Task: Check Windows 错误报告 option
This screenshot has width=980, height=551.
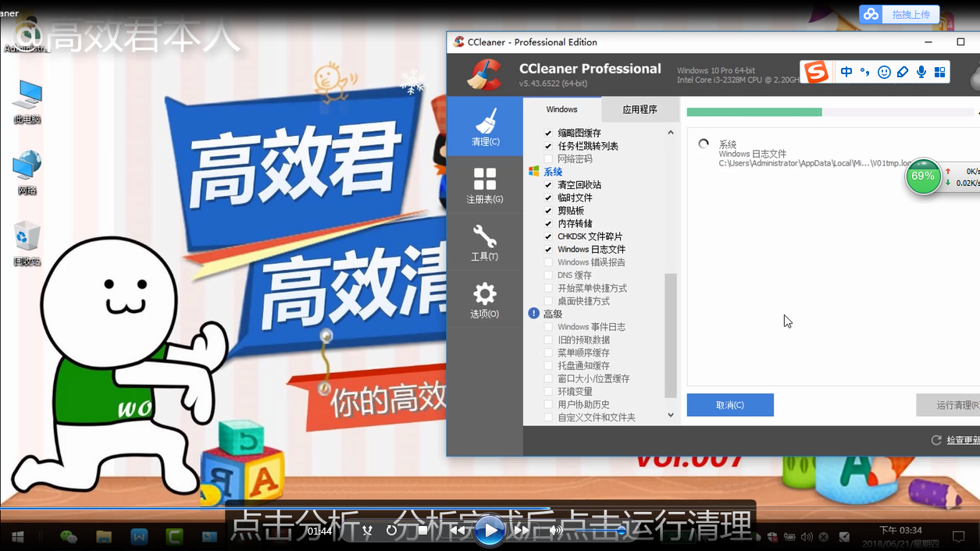Action: coord(548,262)
